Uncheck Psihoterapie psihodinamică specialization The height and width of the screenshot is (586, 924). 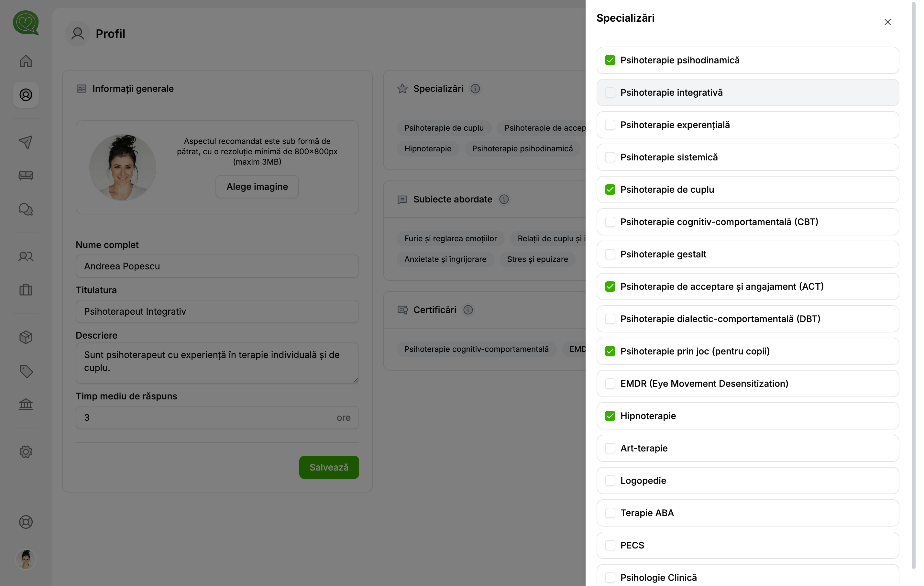(x=610, y=60)
